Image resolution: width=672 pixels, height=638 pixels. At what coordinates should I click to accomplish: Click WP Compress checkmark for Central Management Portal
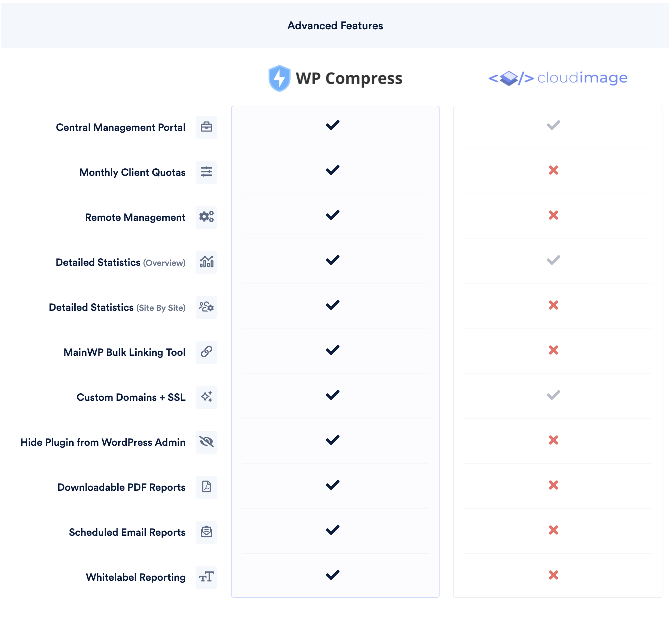click(x=333, y=125)
